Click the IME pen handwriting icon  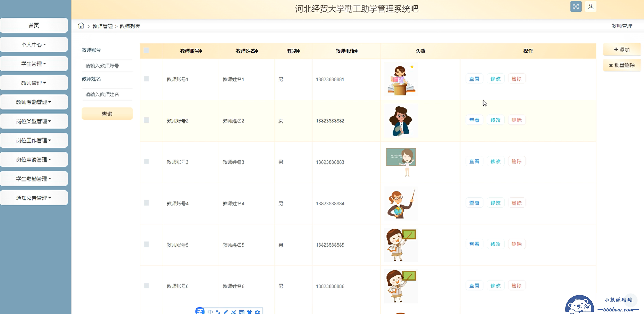[x=226, y=311]
